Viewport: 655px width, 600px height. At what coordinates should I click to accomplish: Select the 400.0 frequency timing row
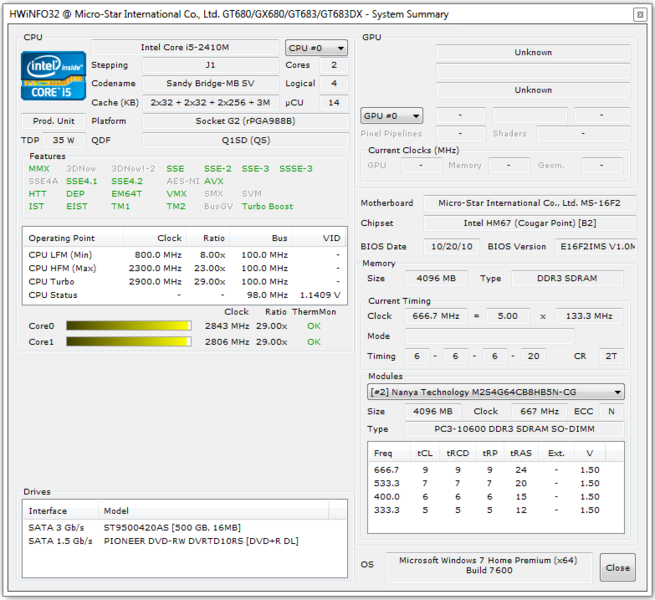pyautogui.click(x=496, y=497)
